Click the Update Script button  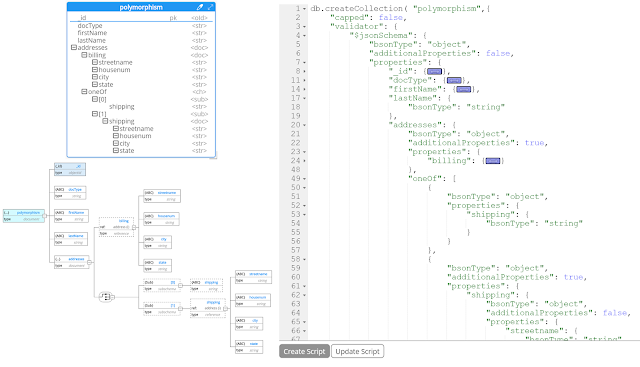pyautogui.click(x=358, y=351)
